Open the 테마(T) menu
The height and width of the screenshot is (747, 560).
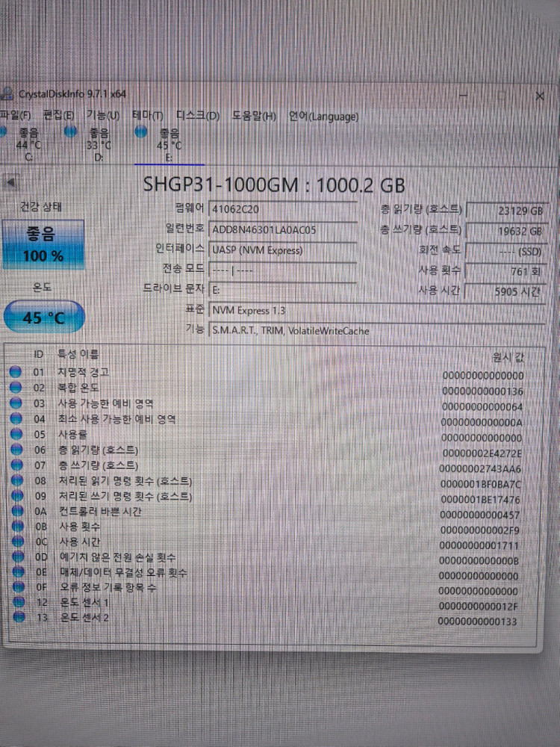[148, 116]
